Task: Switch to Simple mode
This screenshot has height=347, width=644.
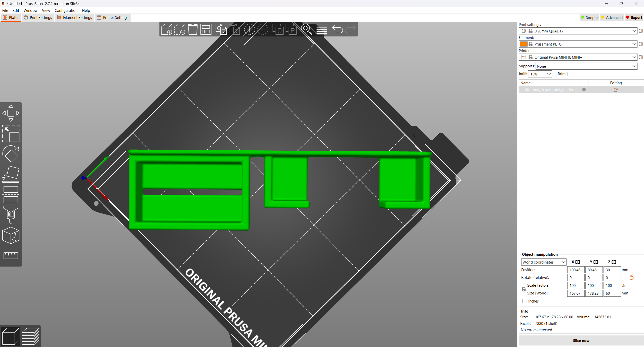Action: pyautogui.click(x=589, y=17)
